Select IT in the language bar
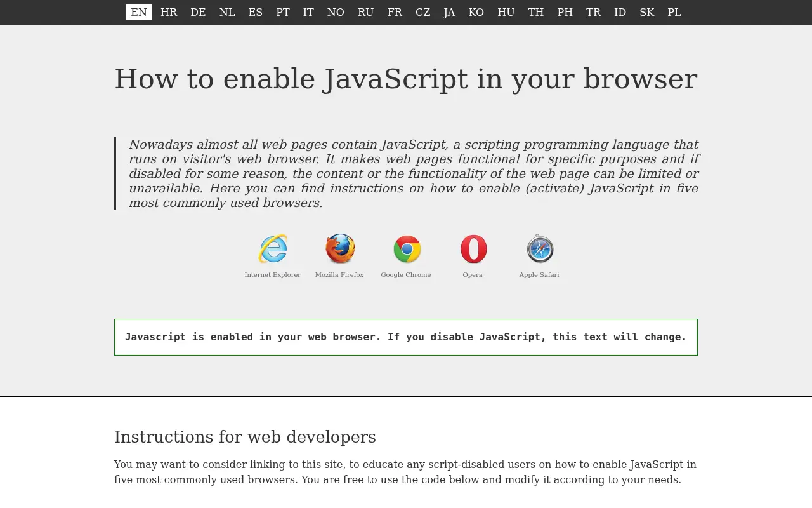Viewport: 812px width, 508px height. click(308, 12)
